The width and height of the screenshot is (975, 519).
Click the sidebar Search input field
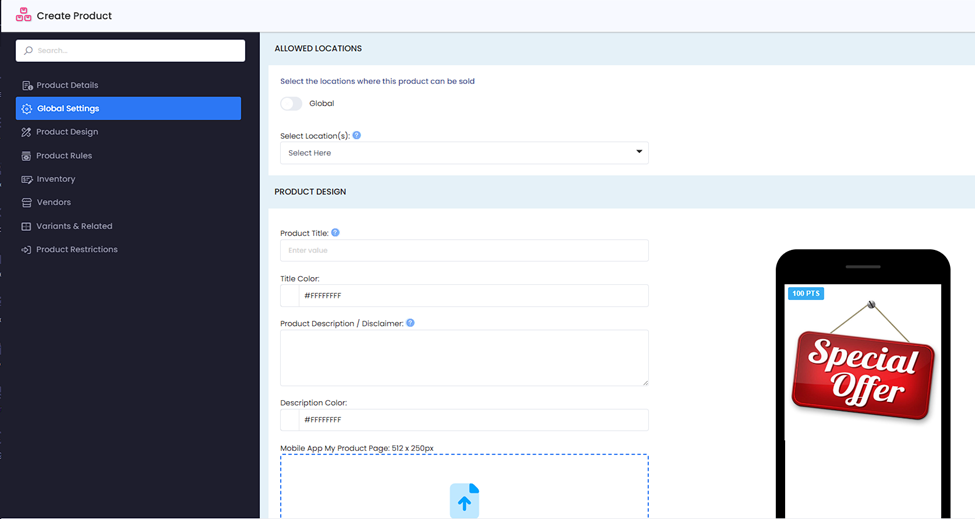(x=131, y=50)
